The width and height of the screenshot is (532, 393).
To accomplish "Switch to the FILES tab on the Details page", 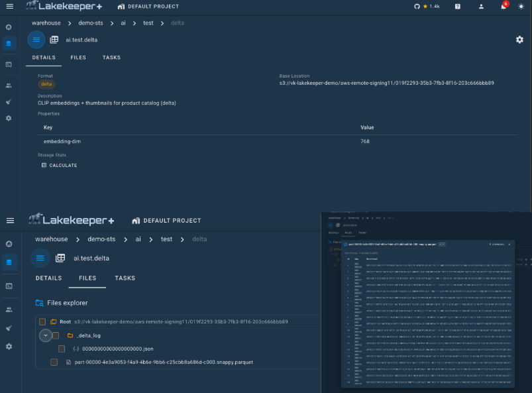I will click(x=78, y=58).
